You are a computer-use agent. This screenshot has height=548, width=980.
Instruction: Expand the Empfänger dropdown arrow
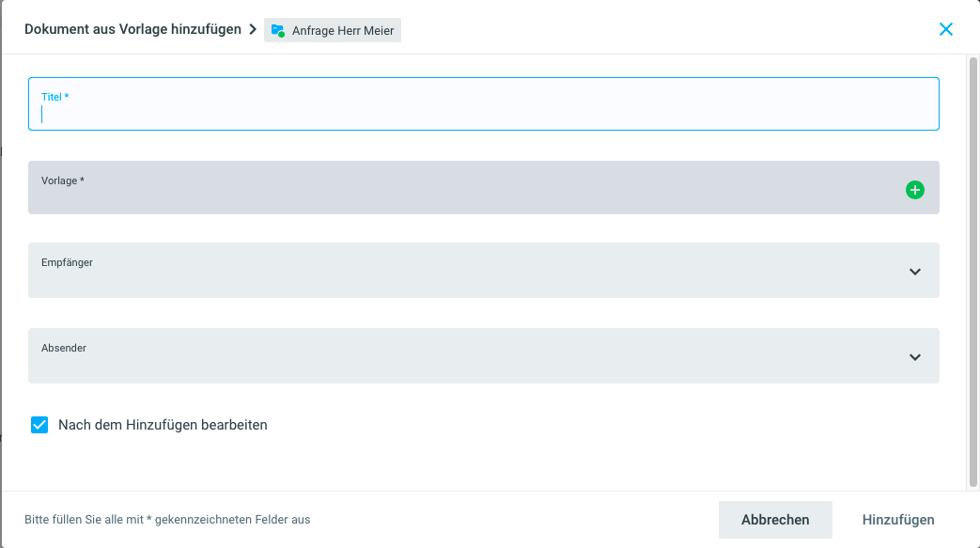pos(915,272)
